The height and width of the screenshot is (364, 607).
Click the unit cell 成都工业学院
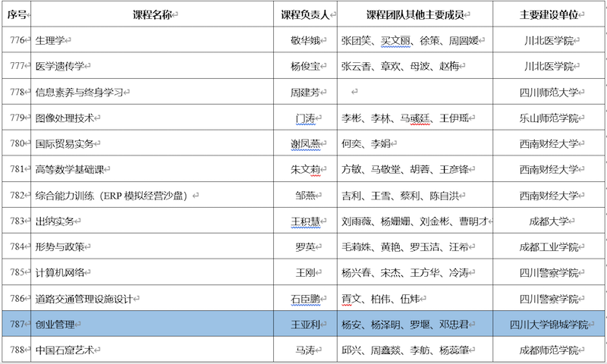click(549, 246)
